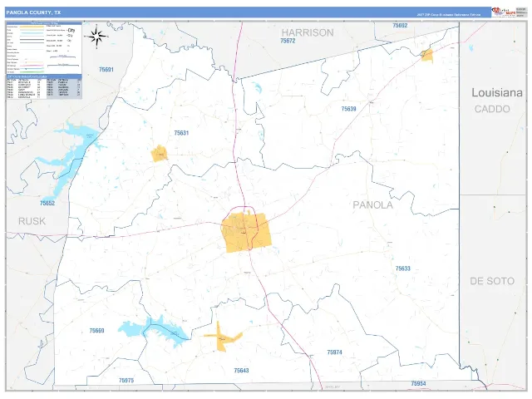Click the ZIP code 75639 label
The image size is (532, 399).
point(348,109)
